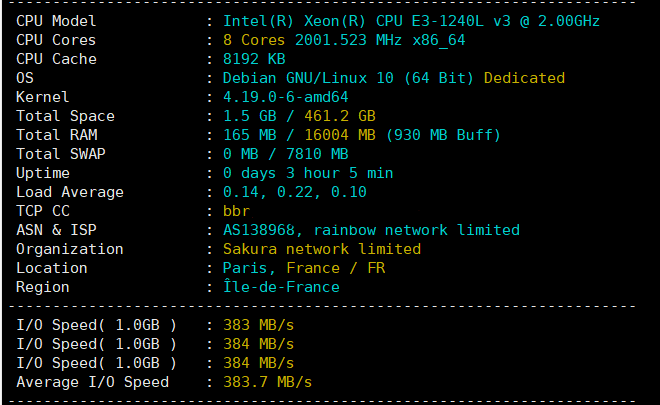
Task: Click the 'CPU Cores' label
Action: click(56, 40)
